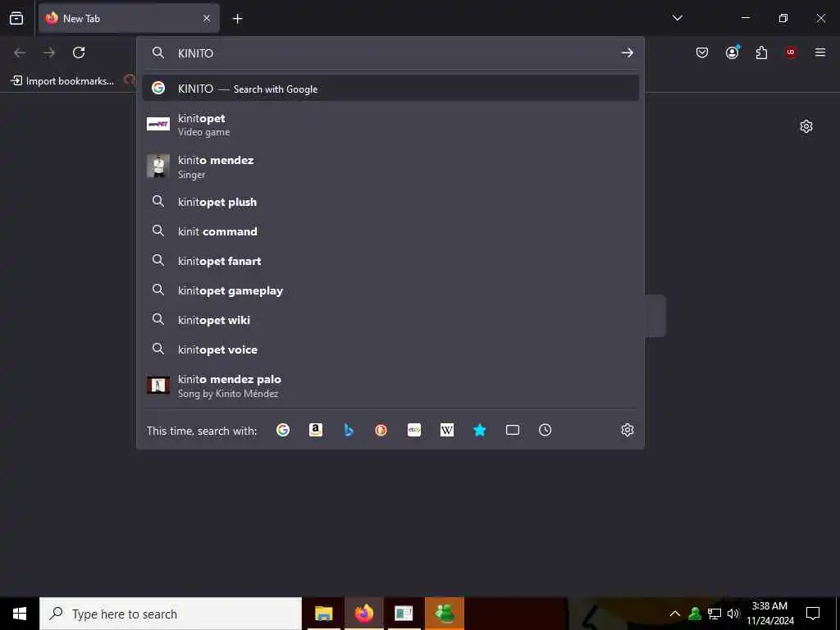The image size is (840, 630).
Task: Open search settings gear in suggestions panel
Action: (x=628, y=430)
